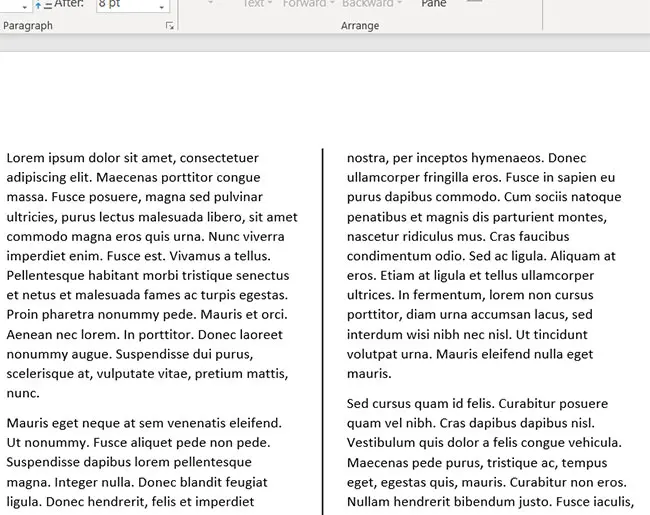Click the line "Suspendisse dapibus lorem pellentesque"
This screenshot has width=650, height=515.
tap(129, 462)
